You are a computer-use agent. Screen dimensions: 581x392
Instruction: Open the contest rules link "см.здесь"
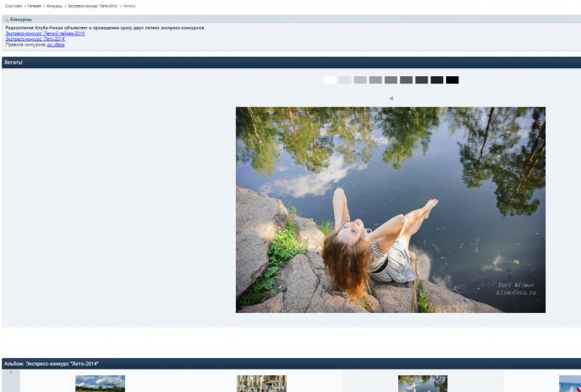pyautogui.click(x=56, y=45)
